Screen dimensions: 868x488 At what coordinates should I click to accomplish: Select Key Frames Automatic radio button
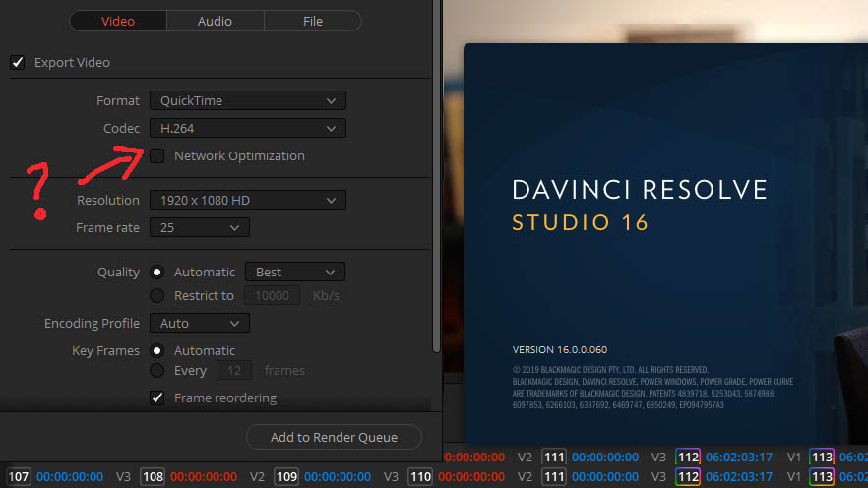click(x=157, y=351)
